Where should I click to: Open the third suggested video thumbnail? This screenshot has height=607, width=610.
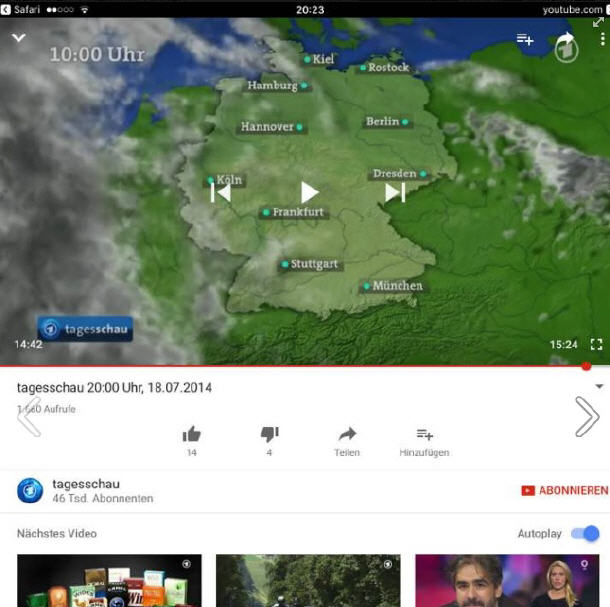(507, 580)
